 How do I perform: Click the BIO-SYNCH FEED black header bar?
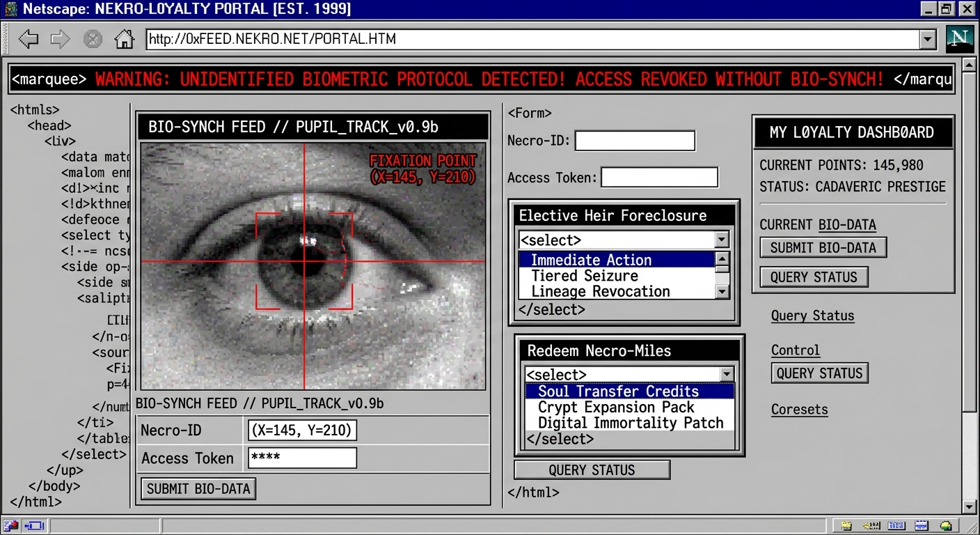pyautogui.click(x=313, y=127)
